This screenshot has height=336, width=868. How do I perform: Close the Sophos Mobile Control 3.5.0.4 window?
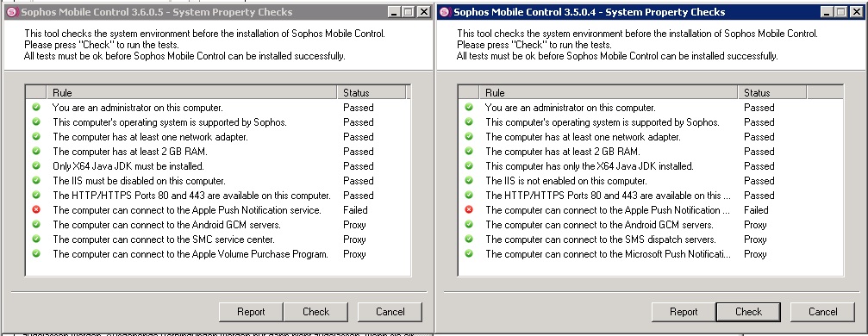tap(857, 11)
